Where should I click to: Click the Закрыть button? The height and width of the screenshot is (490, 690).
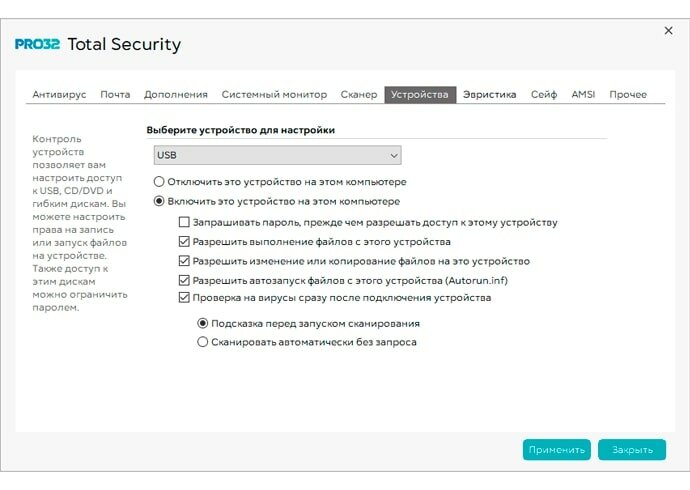(x=631, y=450)
